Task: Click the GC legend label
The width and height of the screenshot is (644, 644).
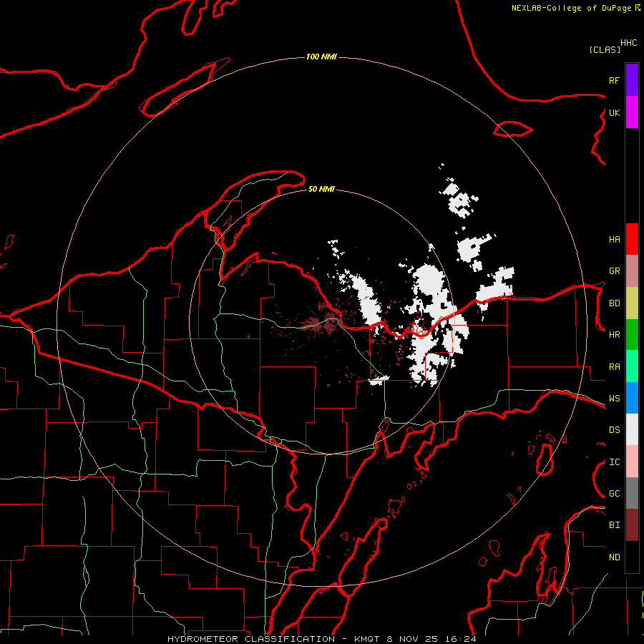Action: pos(615,494)
